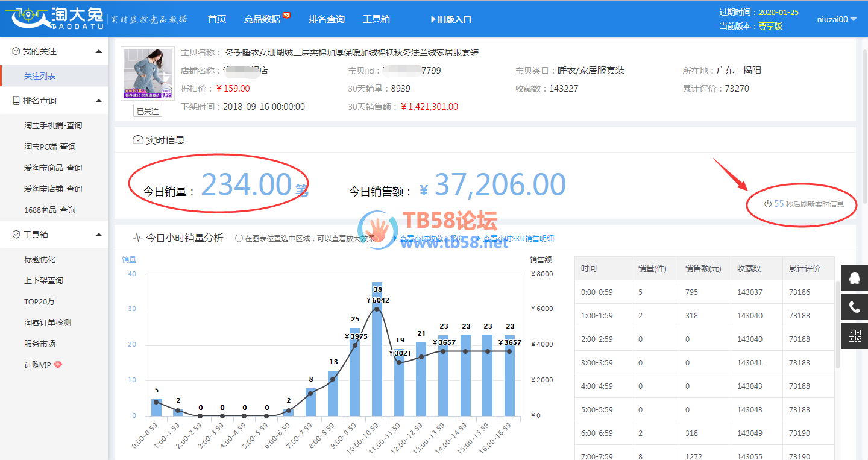
Task: Click the 今日小时销量分析 pulse icon
Action: pos(137,238)
